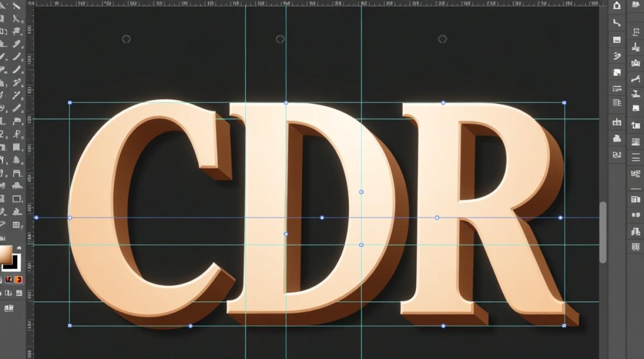Click the house-shaped icon atop the right panel strip

tap(617, 5)
